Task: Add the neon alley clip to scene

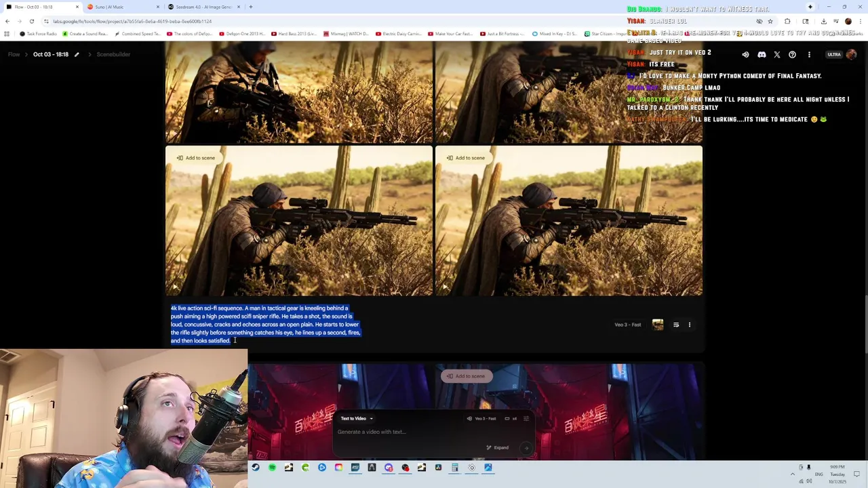Action: (x=466, y=376)
